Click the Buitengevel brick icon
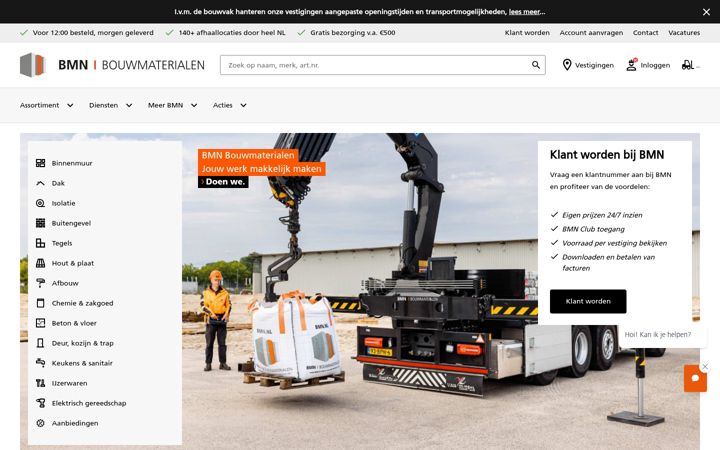The image size is (720, 450). [40, 223]
